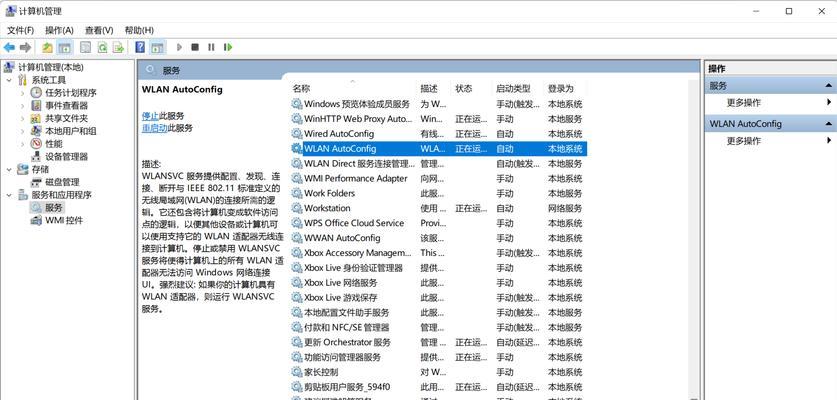Click the WMI 控件 icon
This screenshot has width=837, height=400.
(x=36, y=221)
